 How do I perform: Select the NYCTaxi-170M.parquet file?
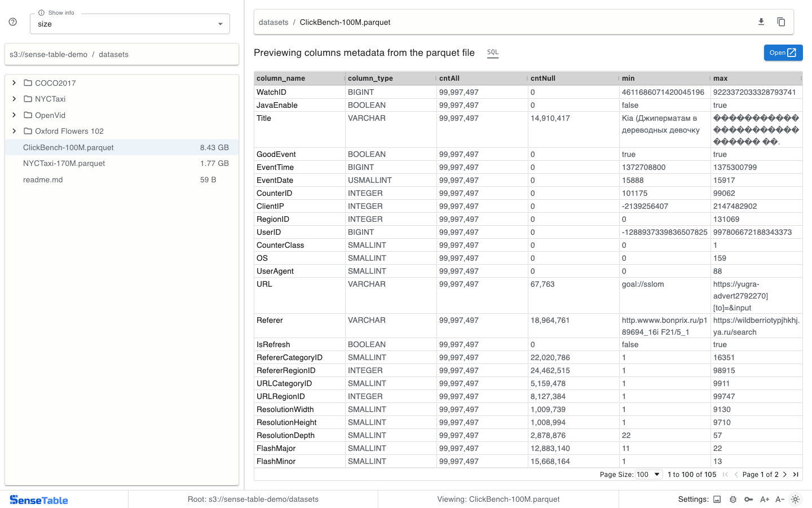click(x=64, y=164)
